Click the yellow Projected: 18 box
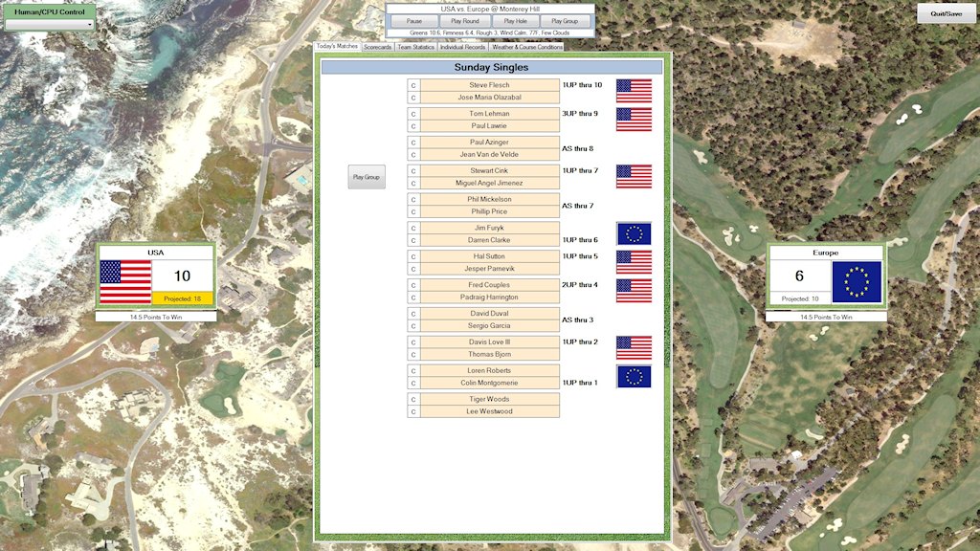The width and height of the screenshot is (980, 551). click(x=182, y=298)
